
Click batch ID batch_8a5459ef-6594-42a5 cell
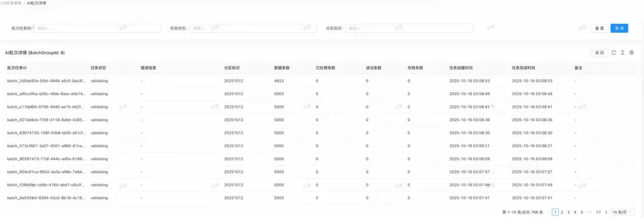46,198
